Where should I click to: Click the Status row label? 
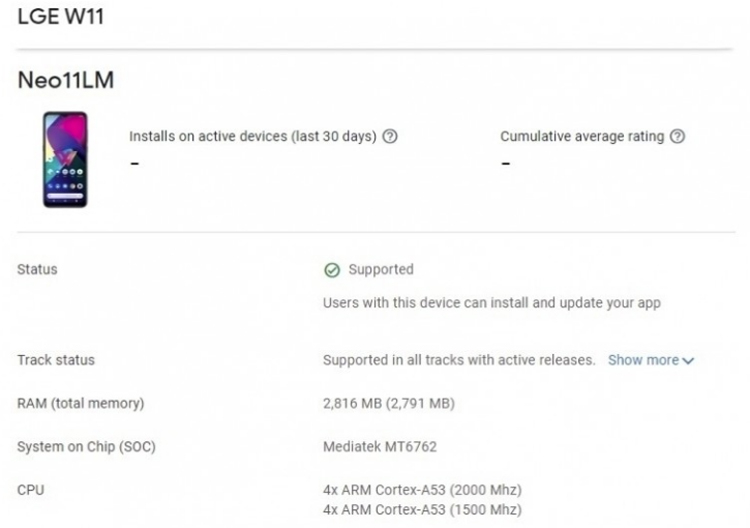tap(37, 269)
